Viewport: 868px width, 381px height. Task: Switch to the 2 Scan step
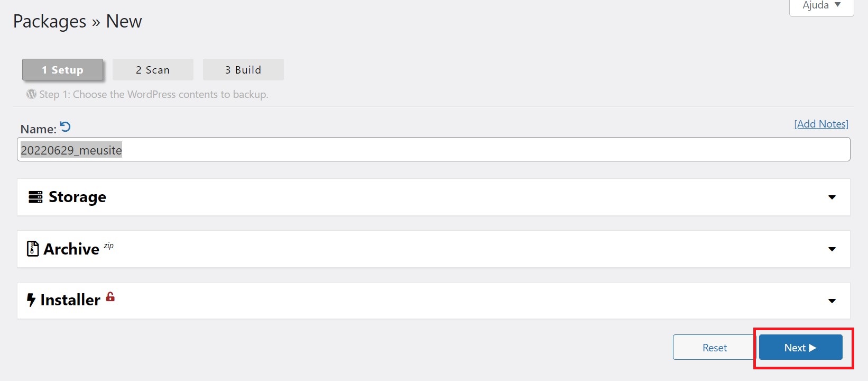[x=153, y=70]
